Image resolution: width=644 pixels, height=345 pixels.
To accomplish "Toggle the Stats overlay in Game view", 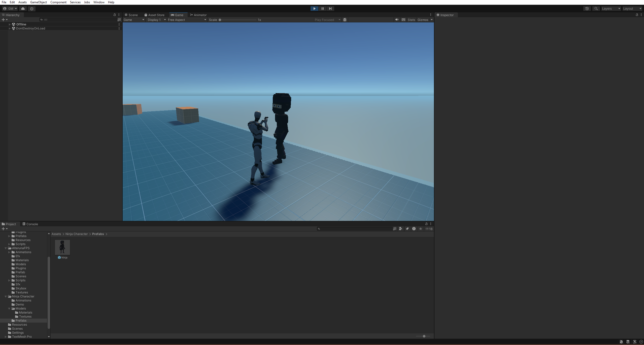I will (x=411, y=20).
